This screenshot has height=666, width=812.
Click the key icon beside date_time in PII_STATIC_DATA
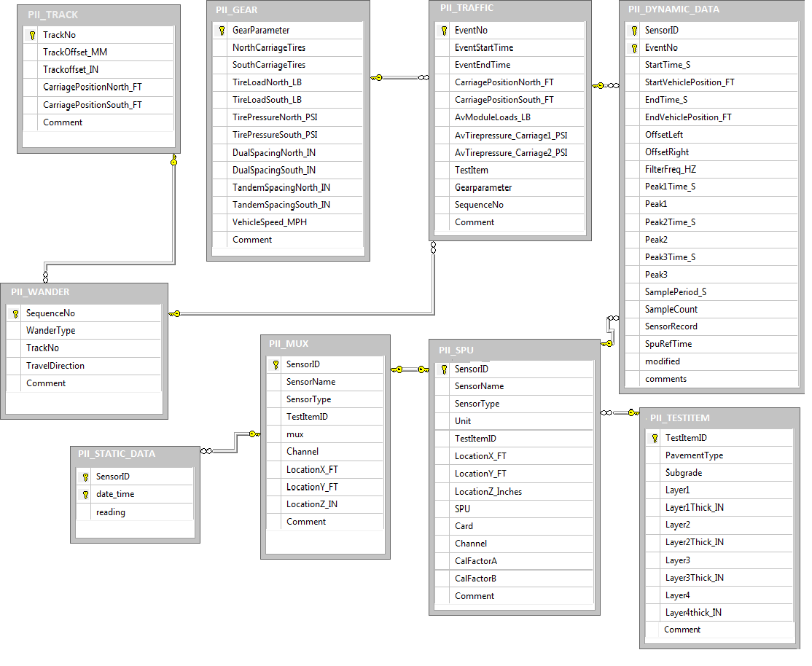[x=85, y=494]
